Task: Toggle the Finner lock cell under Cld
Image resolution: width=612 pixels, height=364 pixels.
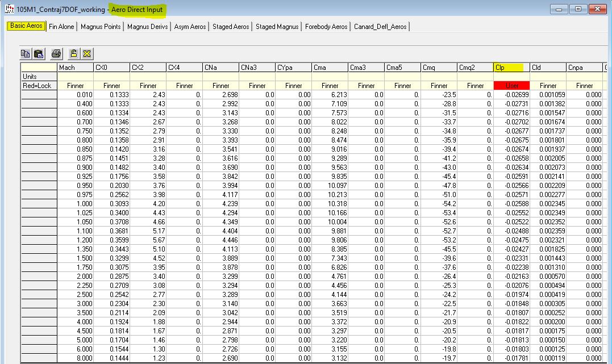Action: (548, 86)
